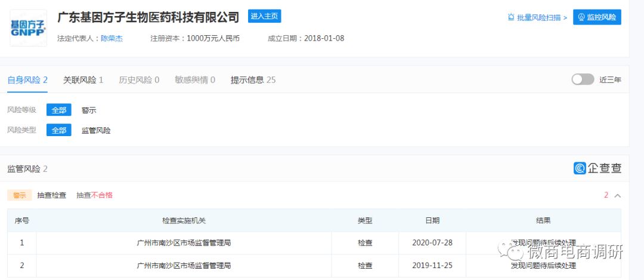Select 全部 for 风险等级 filter
This screenshot has width=644, height=280.
pos(58,110)
